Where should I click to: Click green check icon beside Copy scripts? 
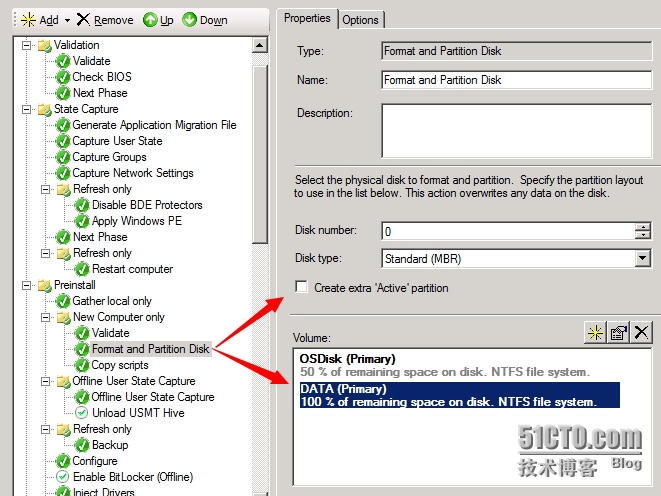82,366
